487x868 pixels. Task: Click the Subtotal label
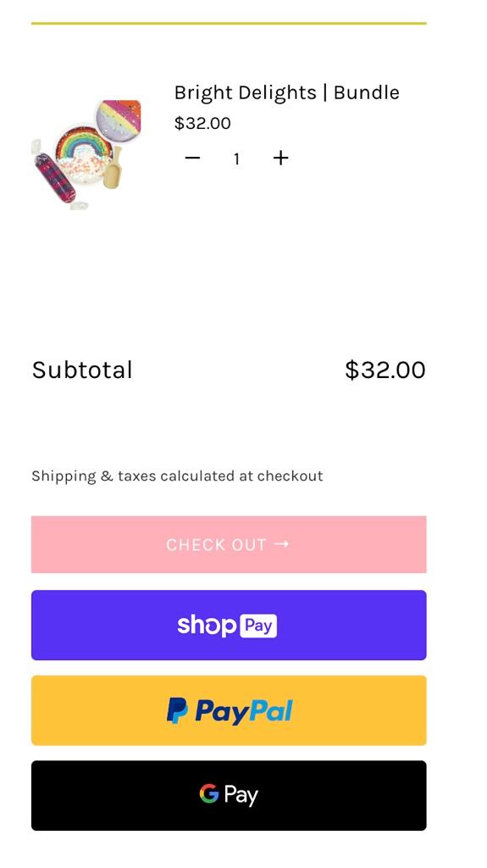[x=82, y=370]
